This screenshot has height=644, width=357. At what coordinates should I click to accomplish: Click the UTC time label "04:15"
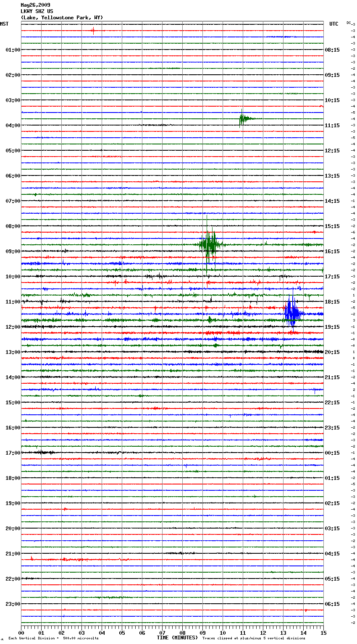[x=332, y=554]
